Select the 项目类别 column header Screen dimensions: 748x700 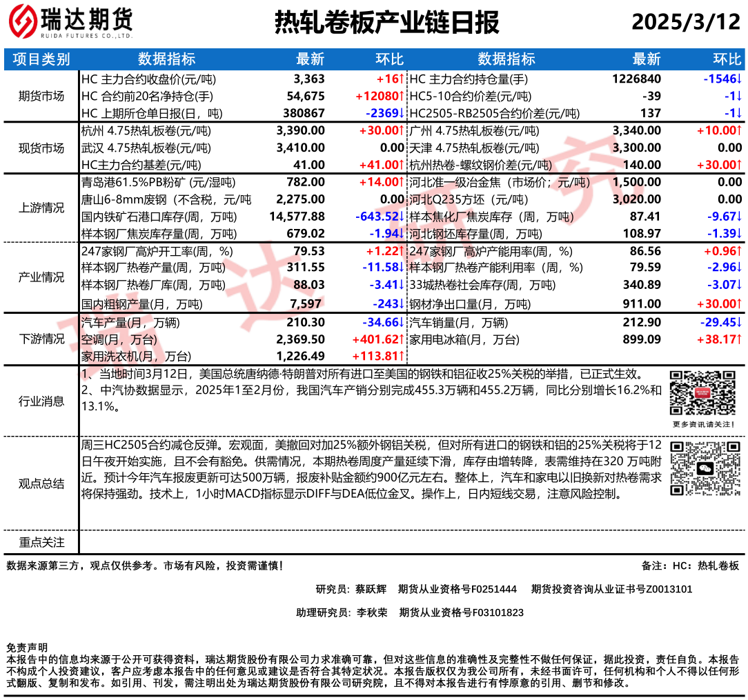pos(41,59)
